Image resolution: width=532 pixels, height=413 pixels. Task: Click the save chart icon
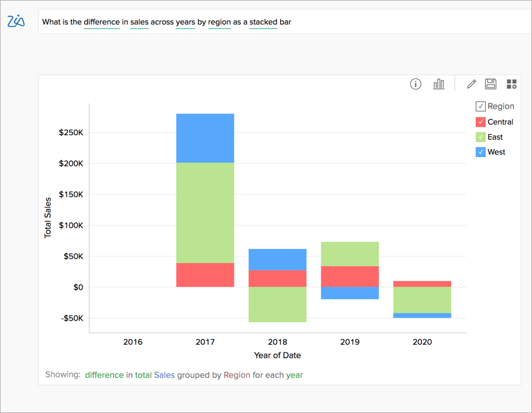(490, 83)
